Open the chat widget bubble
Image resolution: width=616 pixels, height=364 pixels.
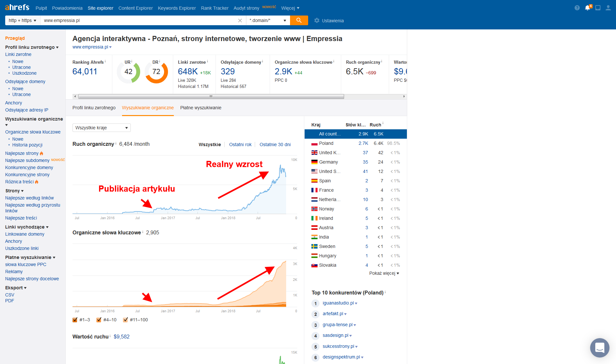[599, 348]
